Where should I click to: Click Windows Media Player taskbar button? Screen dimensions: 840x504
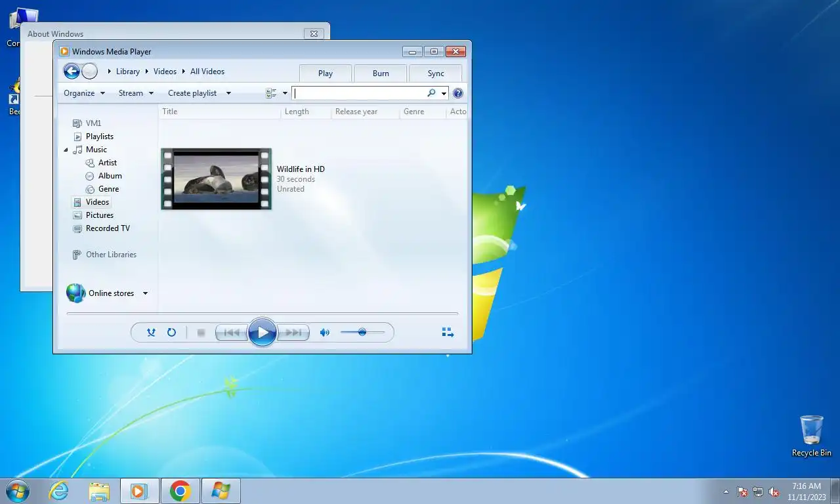click(139, 491)
